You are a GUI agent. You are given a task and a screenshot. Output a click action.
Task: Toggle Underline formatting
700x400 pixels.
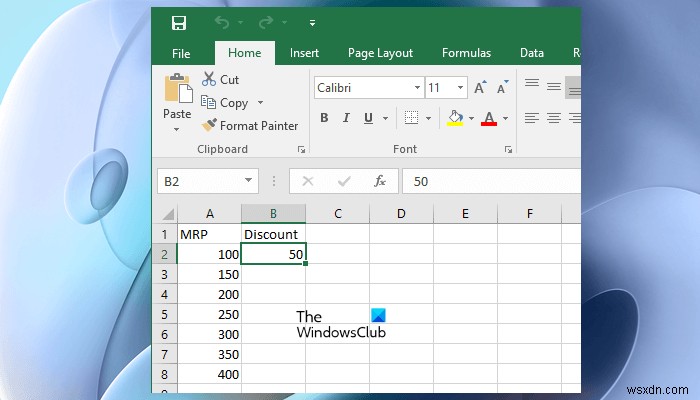click(368, 118)
